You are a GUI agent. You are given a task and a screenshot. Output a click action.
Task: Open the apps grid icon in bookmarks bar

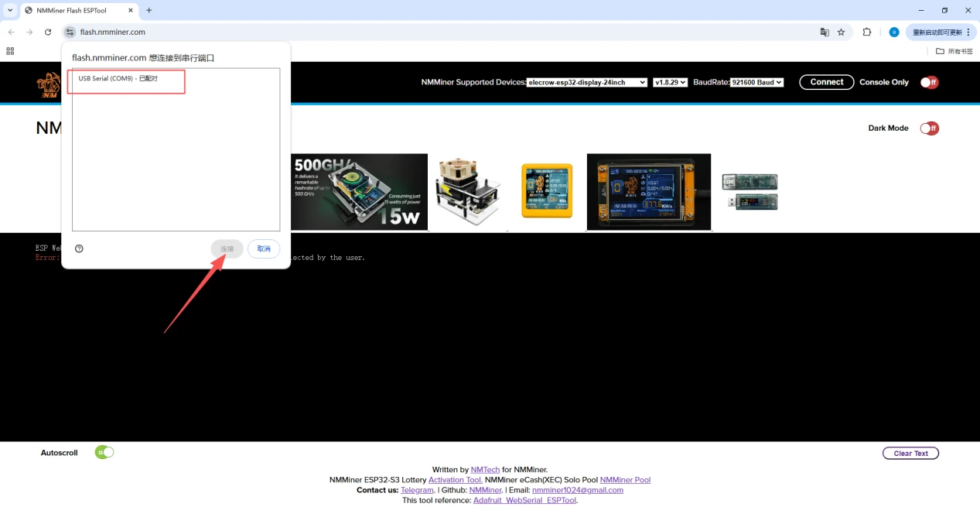coord(10,51)
